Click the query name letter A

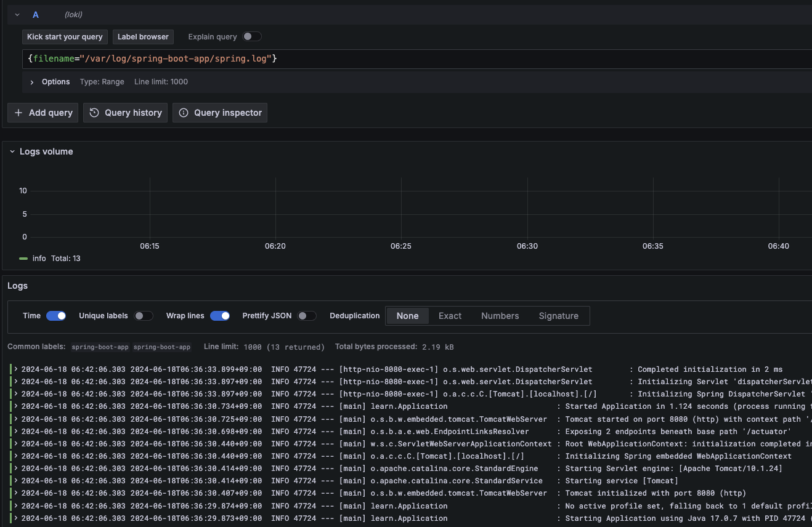pos(36,15)
